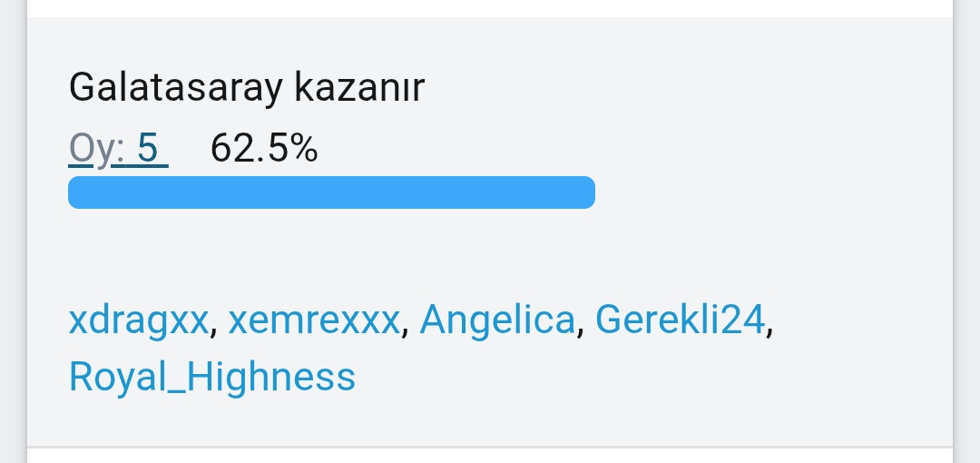Open the xemrexxx user profile link

(x=314, y=320)
